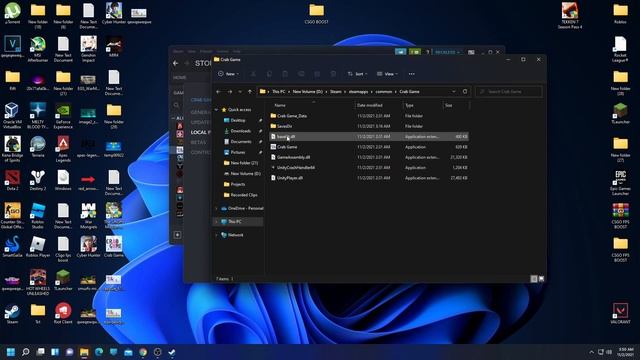Viewport: 640px width, 360px height.
Task: Open Microsoft Edge from the taskbar
Action: pyautogui.click(x=99, y=352)
